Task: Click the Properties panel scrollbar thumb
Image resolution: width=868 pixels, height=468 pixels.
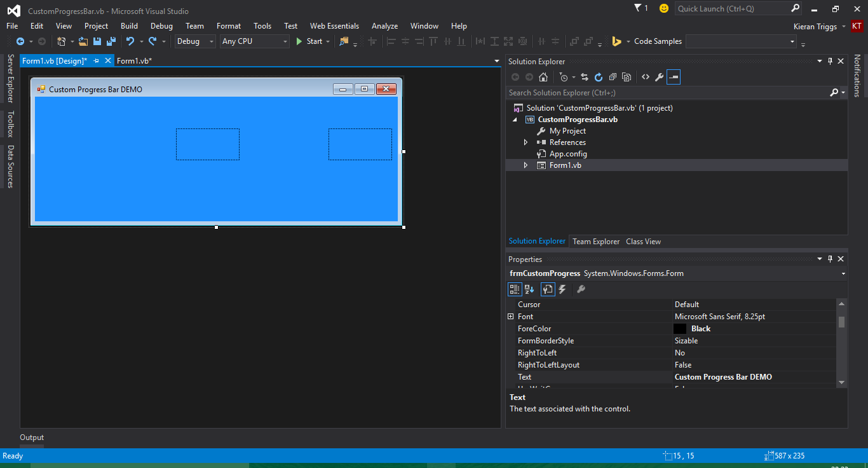Action: tap(841, 322)
